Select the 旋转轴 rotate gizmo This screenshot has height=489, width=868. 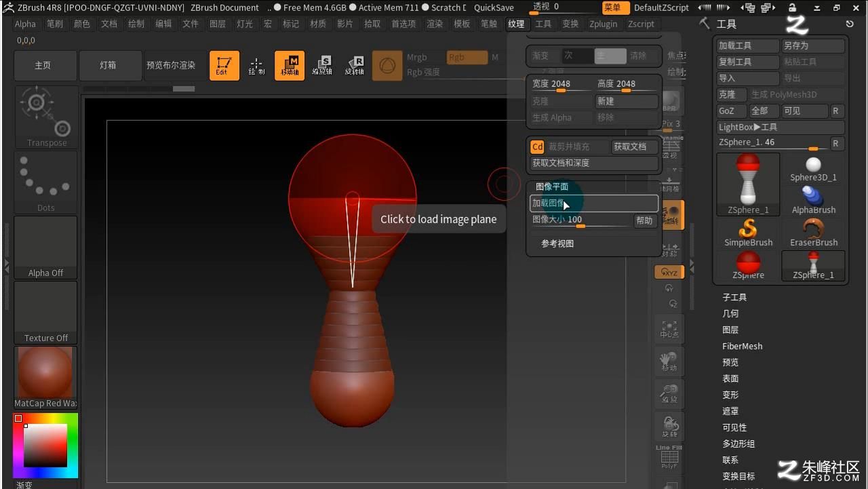click(355, 65)
